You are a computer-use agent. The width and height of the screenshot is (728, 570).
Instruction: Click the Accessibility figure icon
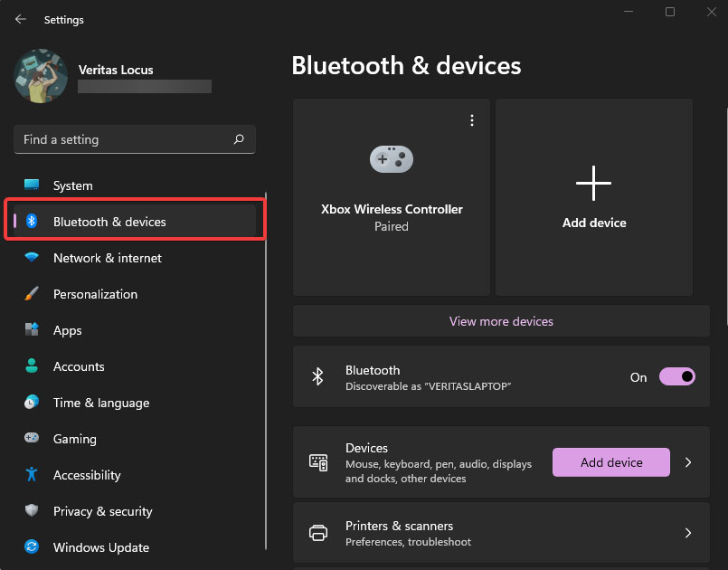tap(32, 475)
